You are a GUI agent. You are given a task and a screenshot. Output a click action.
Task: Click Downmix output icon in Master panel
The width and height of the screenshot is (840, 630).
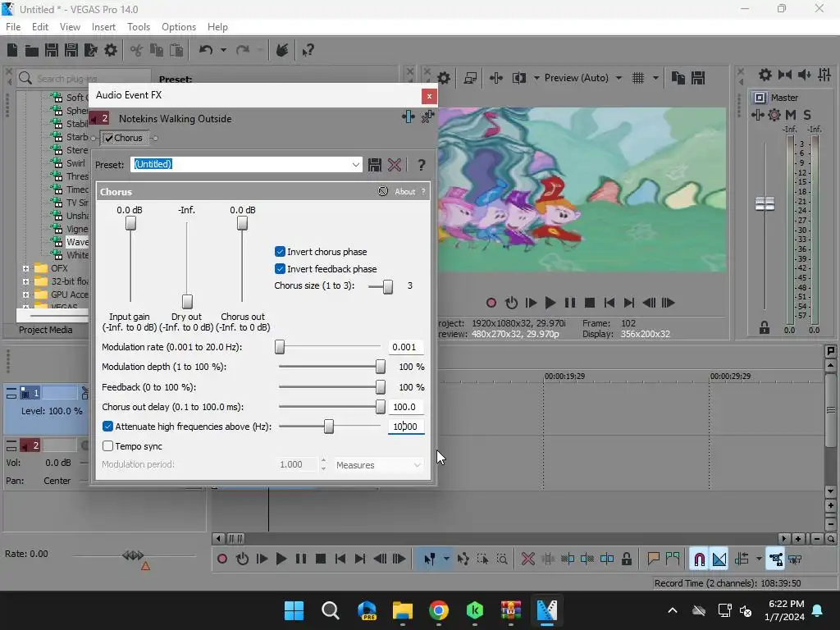(785, 75)
